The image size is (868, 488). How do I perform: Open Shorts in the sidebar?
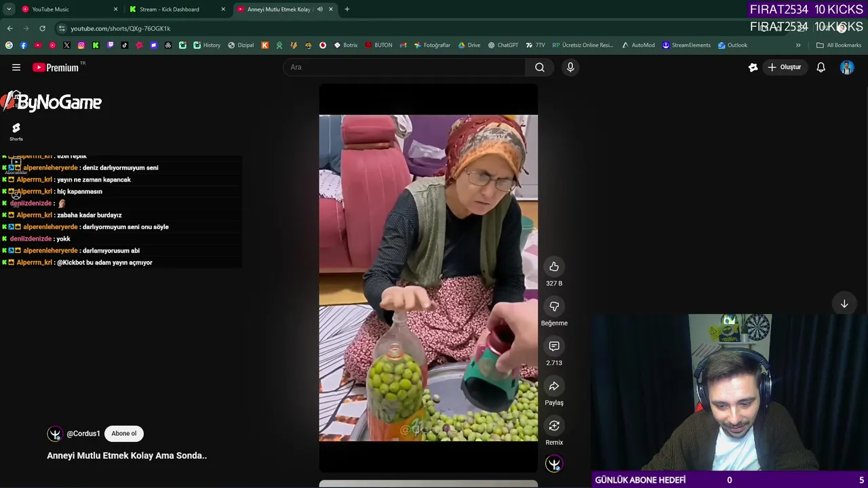(16, 131)
